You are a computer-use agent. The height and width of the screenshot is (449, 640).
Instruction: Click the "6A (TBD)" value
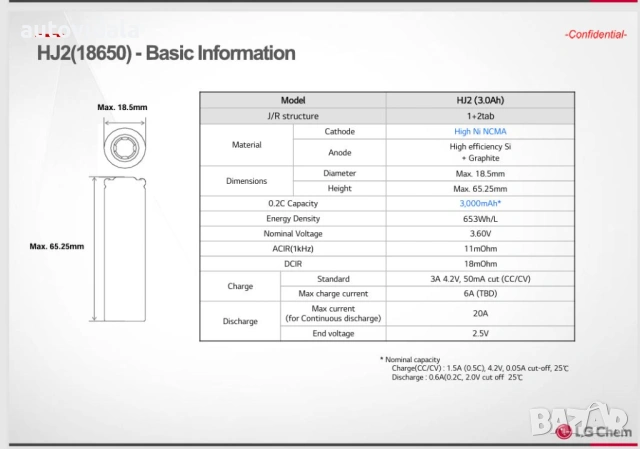click(x=480, y=293)
